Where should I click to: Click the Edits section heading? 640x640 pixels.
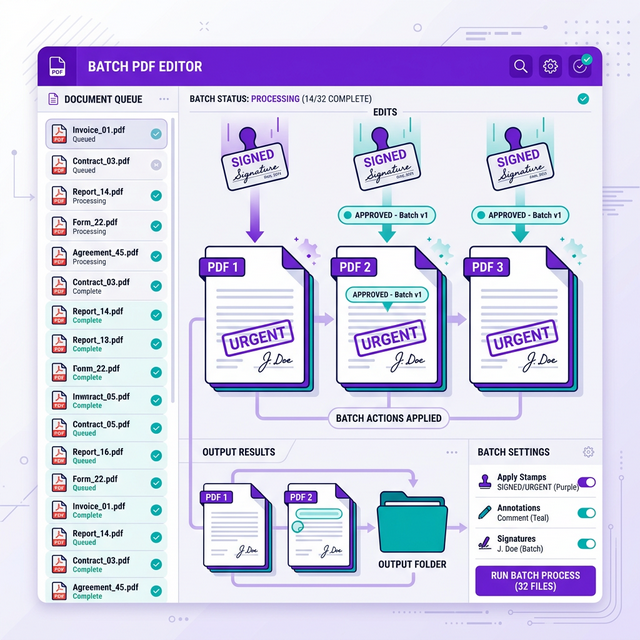(x=385, y=112)
